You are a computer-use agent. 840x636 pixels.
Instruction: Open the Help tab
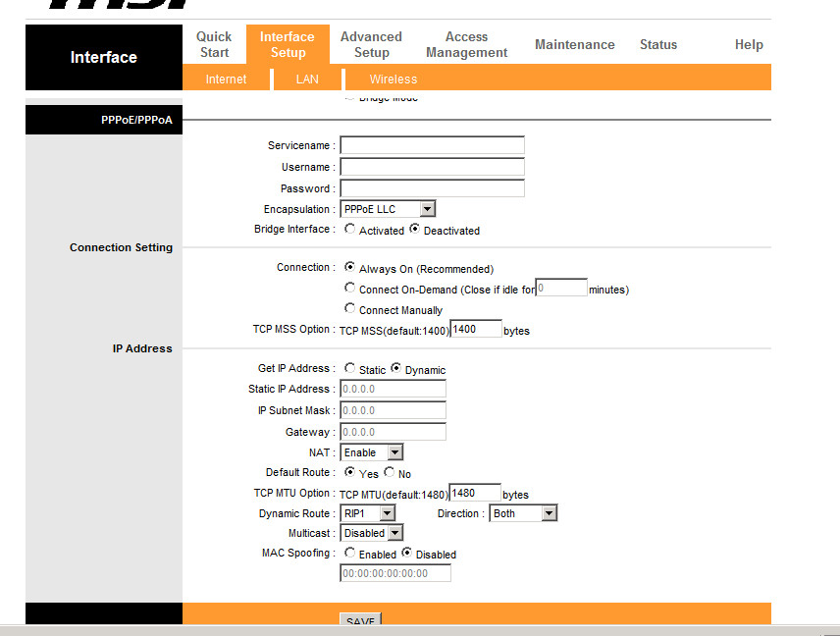click(749, 44)
